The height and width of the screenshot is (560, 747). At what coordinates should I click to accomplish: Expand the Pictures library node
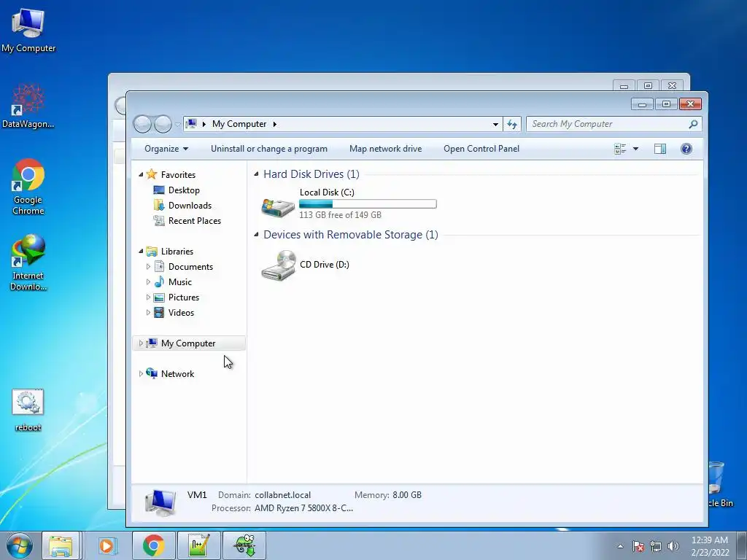[x=148, y=297]
